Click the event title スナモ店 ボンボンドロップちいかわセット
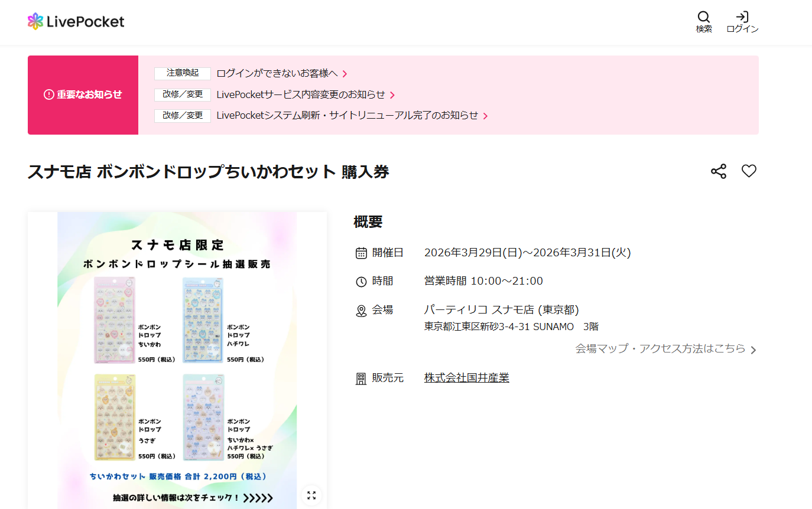This screenshot has height=509, width=812. pyautogui.click(x=208, y=171)
